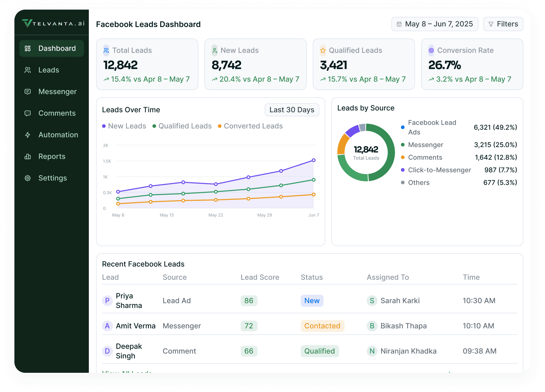Toggle the New Leads chart legend

[124, 126]
